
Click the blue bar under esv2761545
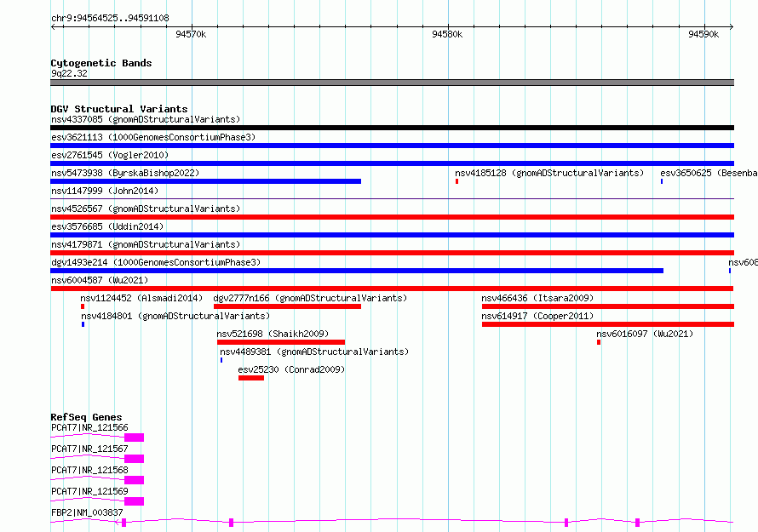(392, 163)
